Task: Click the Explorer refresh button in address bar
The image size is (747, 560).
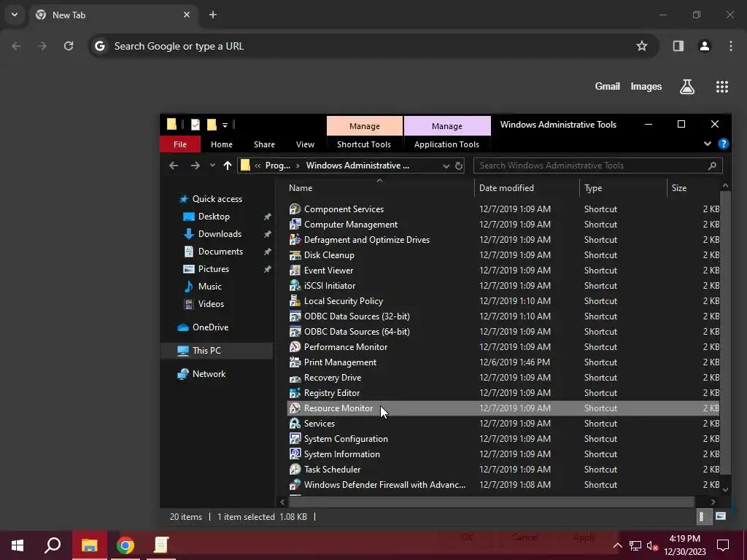Action: 458,166
